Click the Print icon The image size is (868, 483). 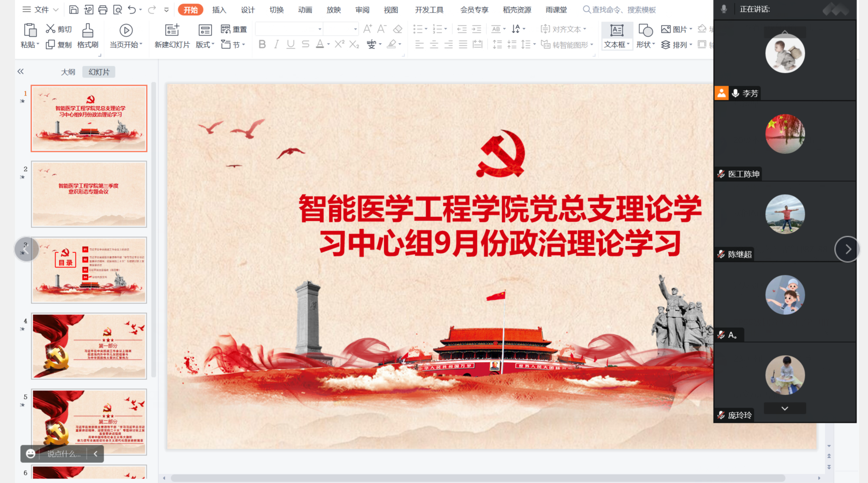[103, 10]
